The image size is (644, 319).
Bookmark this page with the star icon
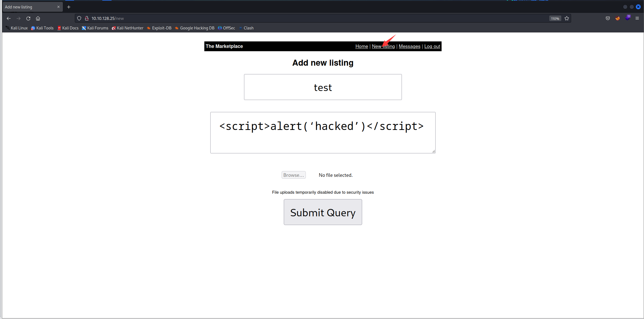tap(567, 19)
